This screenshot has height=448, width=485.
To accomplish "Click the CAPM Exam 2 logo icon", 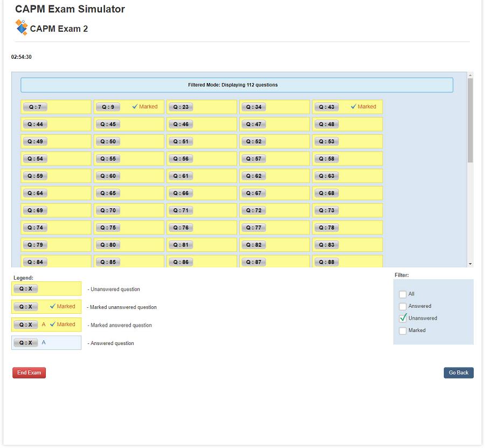I will [x=21, y=27].
